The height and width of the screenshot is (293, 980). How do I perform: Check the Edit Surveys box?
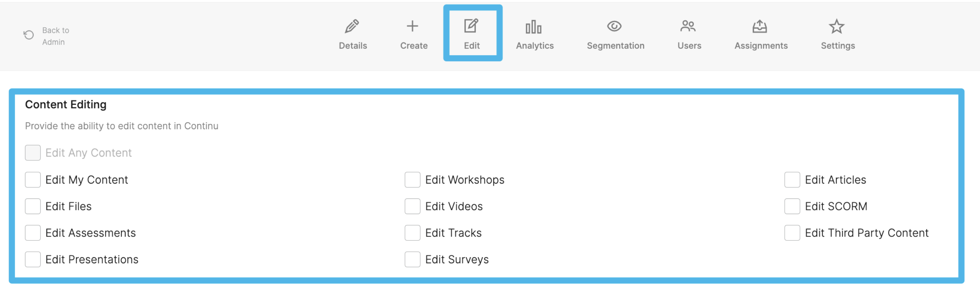coord(412,259)
